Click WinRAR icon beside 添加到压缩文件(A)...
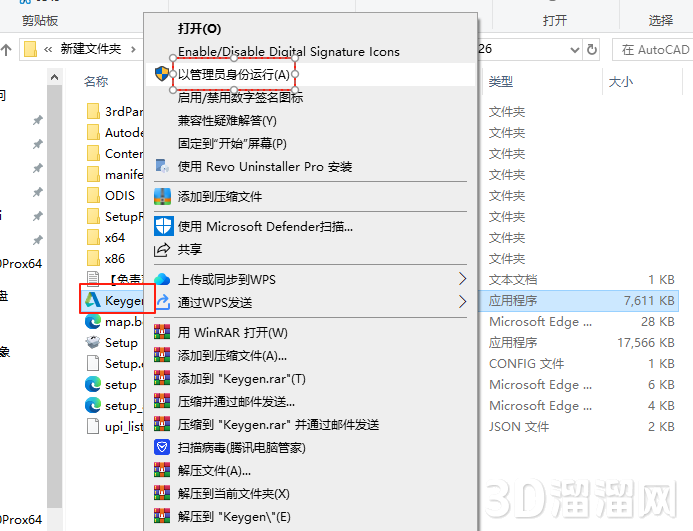Image resolution: width=693 pixels, height=531 pixels. tap(162, 355)
